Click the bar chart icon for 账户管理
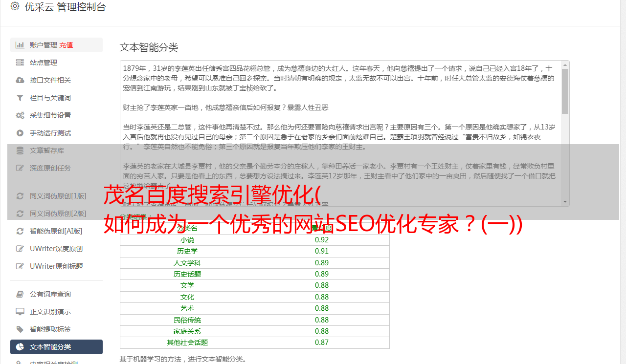This screenshot has width=626, height=364. tap(20, 45)
